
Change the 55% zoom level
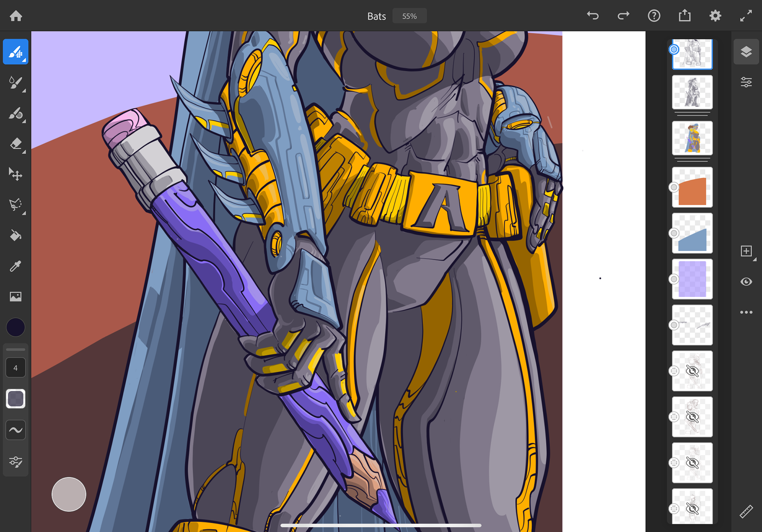pyautogui.click(x=410, y=16)
